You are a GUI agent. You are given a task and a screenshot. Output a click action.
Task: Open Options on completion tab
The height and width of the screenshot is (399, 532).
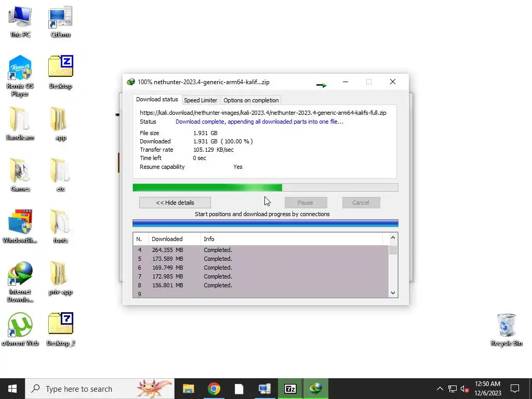251,100
